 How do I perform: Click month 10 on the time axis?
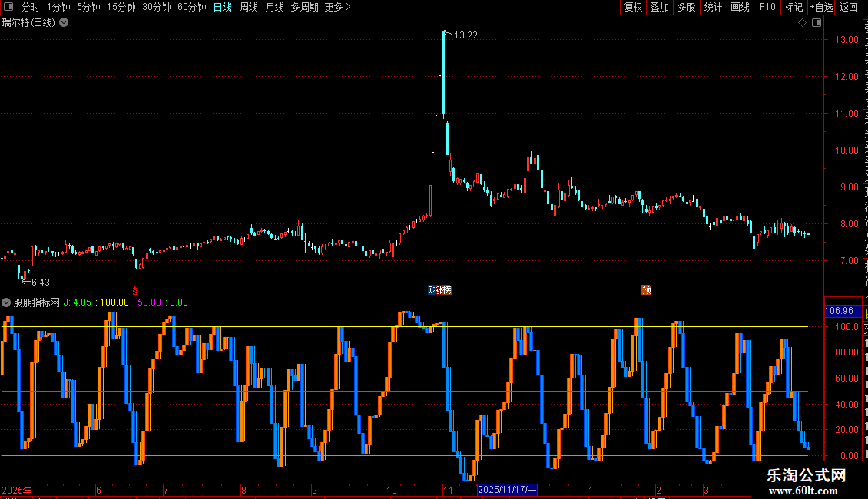[392, 491]
